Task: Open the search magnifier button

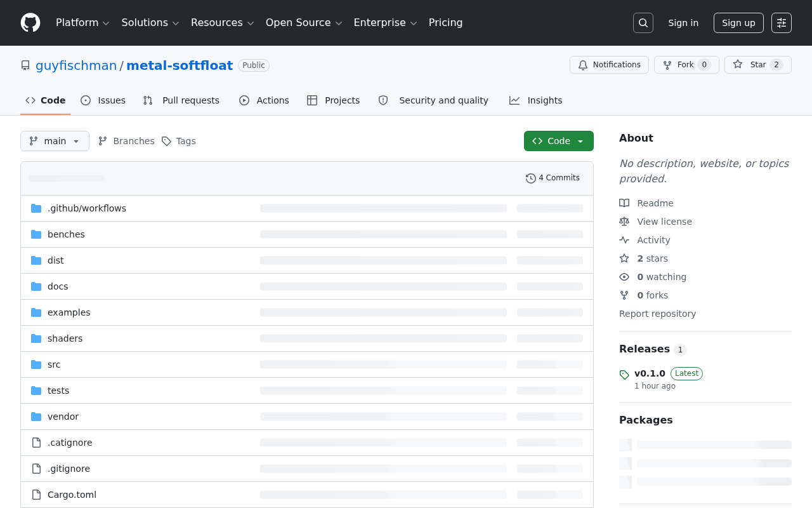Action: (x=643, y=23)
